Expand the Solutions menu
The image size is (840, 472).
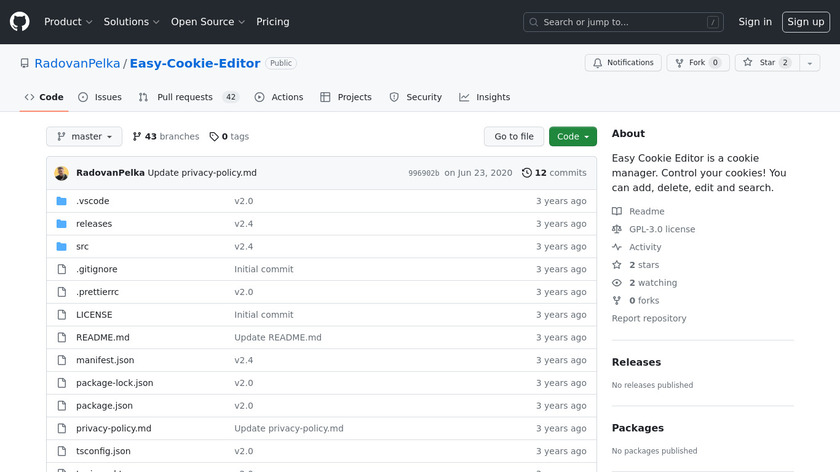point(131,22)
